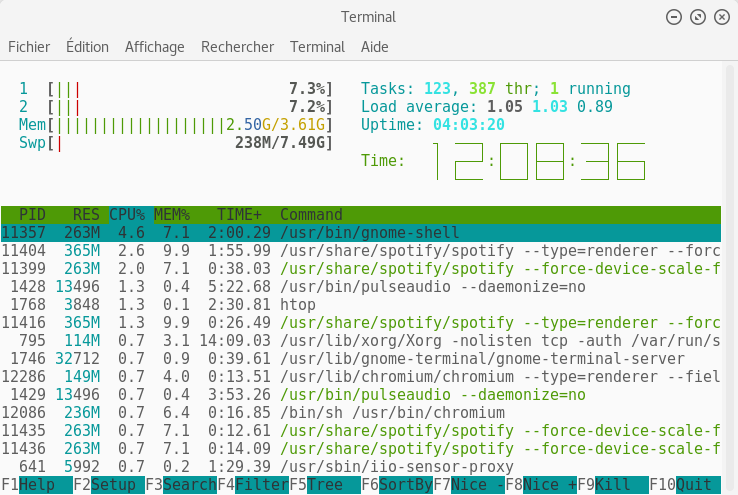Sort by the CPU% column header
The width and height of the screenshot is (738, 495).
coord(127,215)
